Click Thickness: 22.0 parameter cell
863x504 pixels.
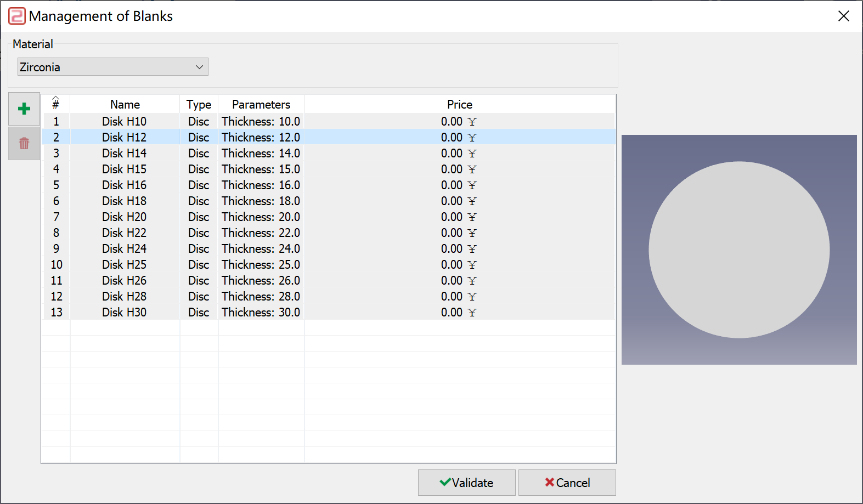(x=261, y=233)
